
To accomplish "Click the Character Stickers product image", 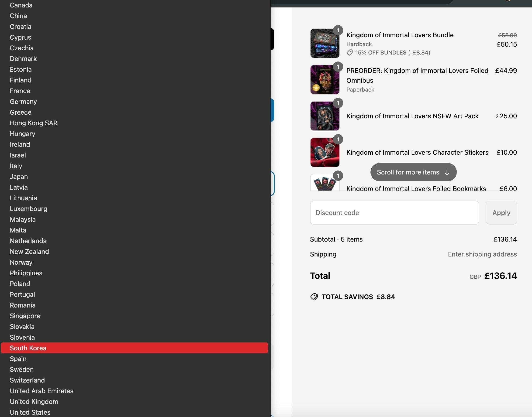I will click(x=325, y=152).
